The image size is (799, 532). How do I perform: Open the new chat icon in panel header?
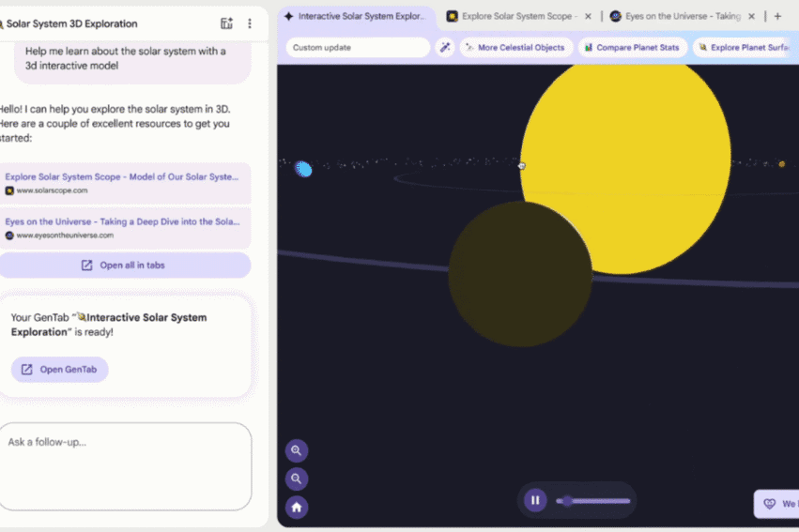coord(226,23)
